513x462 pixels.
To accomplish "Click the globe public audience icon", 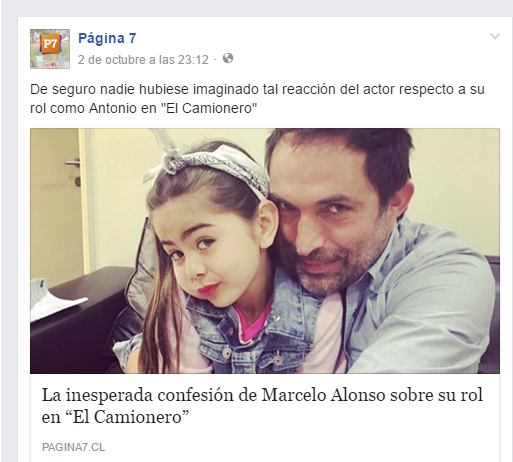I will pos(228,58).
